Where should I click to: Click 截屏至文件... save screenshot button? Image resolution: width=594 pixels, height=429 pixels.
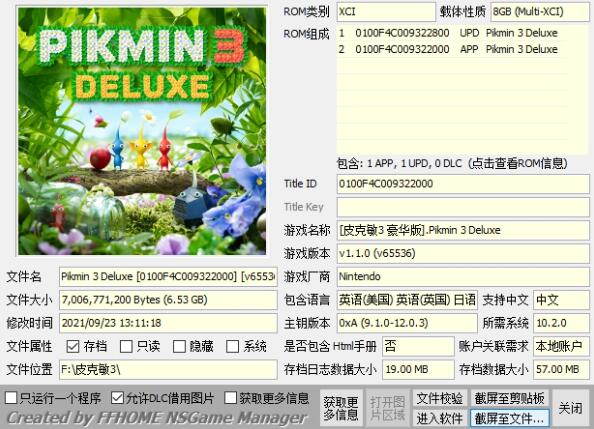click(510, 418)
